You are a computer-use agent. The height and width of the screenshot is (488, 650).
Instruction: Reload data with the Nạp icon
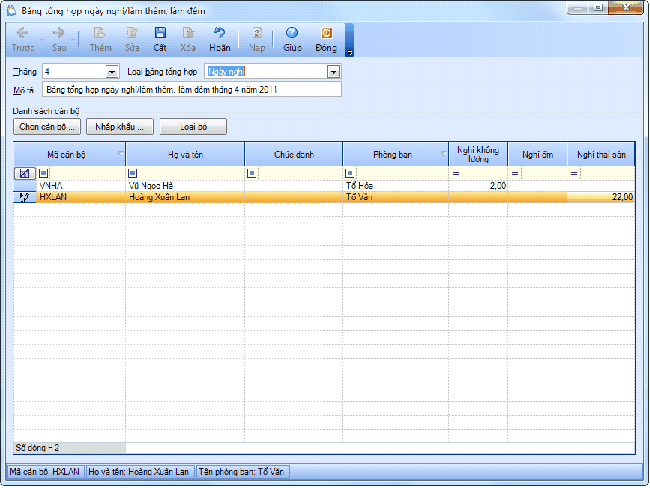pos(257,39)
